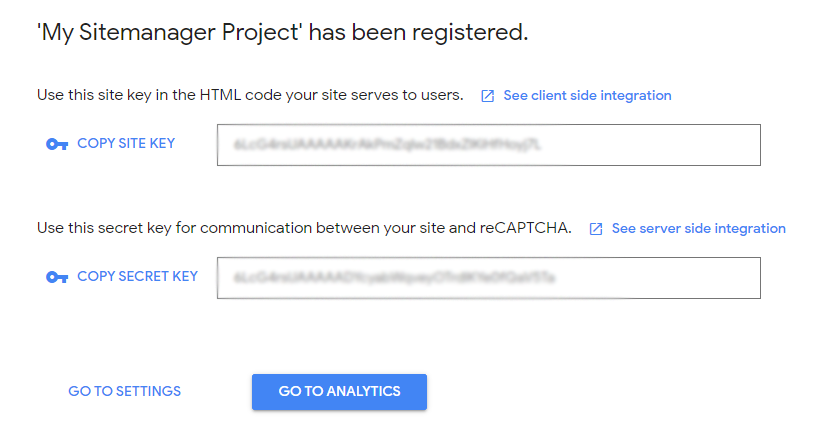Open See client side integration link
The width and height of the screenshot is (831, 446).
coord(587,95)
